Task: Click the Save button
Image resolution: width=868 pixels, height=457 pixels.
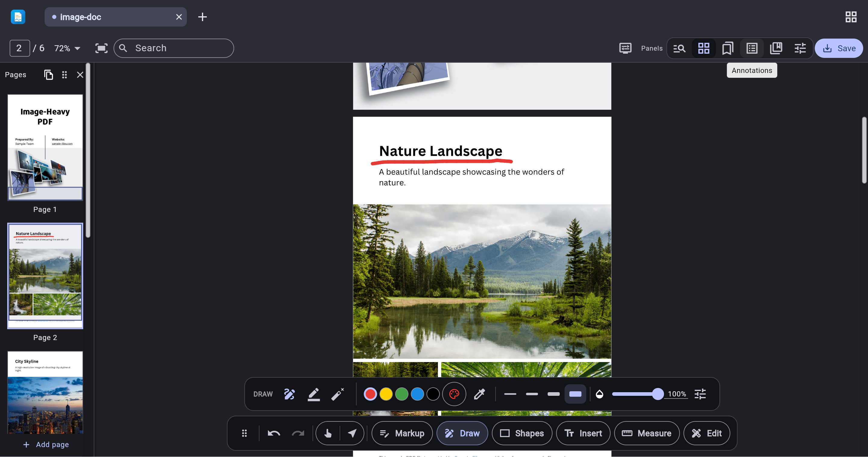Action: pos(839,48)
